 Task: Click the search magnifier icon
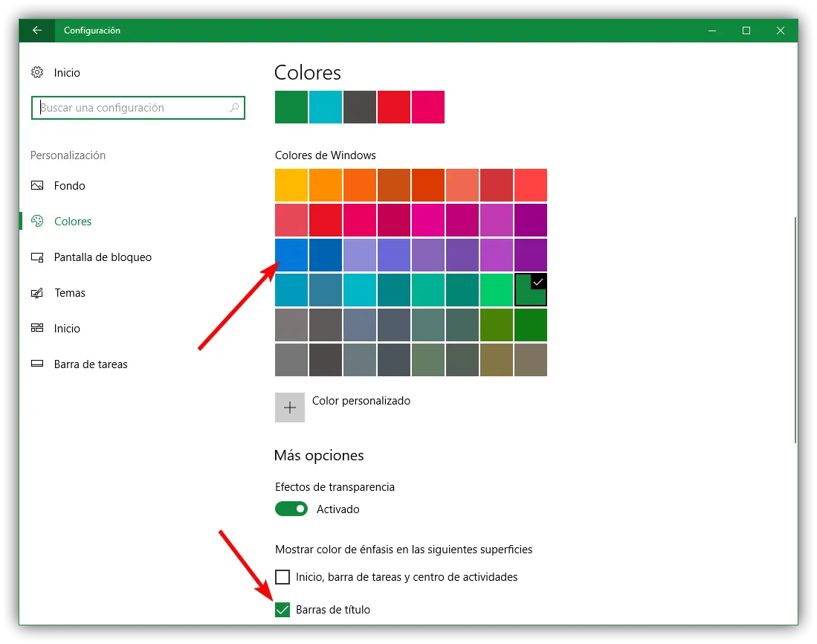233,108
